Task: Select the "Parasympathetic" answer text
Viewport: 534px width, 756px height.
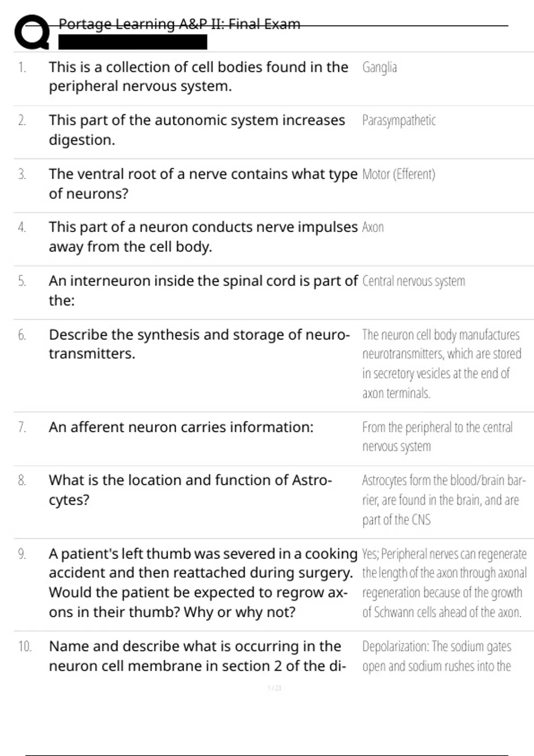Action: pyautogui.click(x=399, y=121)
